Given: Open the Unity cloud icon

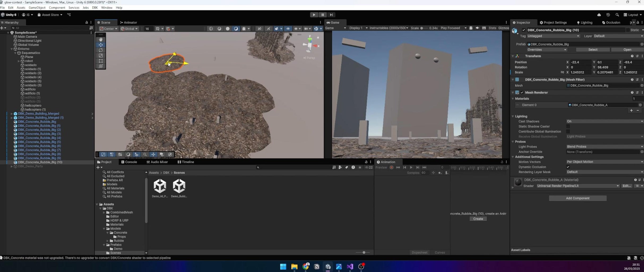Looking at the screenshot, I should coord(599,15).
